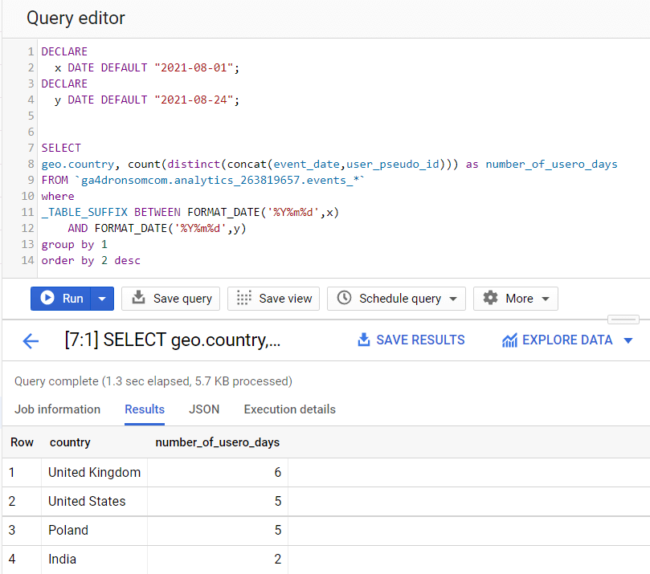Switch to the Job information tab

point(58,409)
